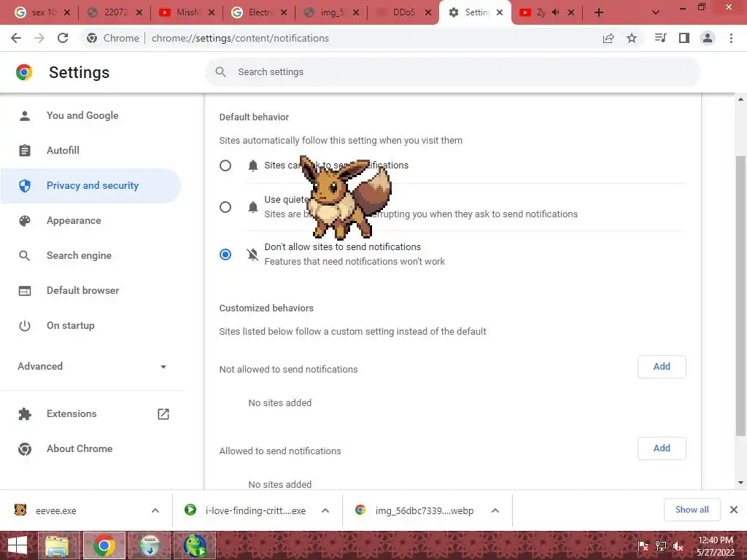Viewport: 747px width, 560px height.
Task: Click the taskbar clock showing 12:40 PM
Action: click(x=715, y=546)
